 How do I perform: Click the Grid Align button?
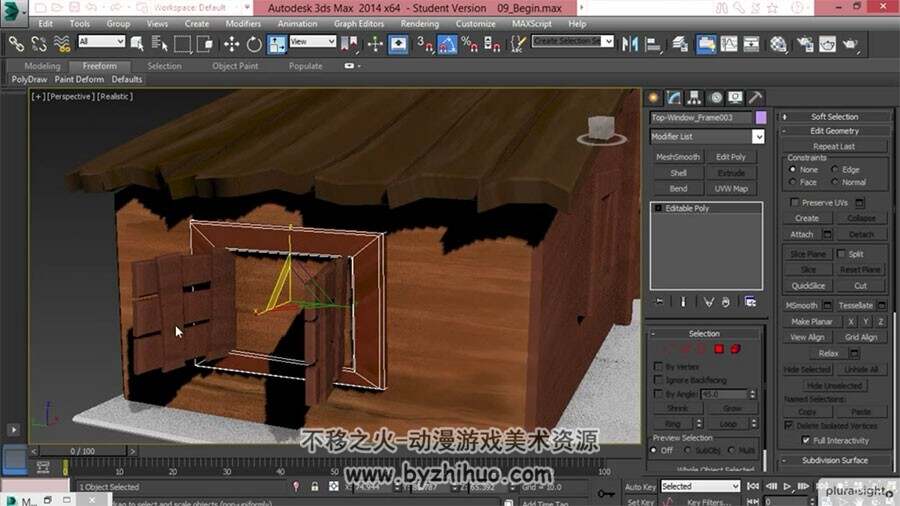(x=861, y=337)
